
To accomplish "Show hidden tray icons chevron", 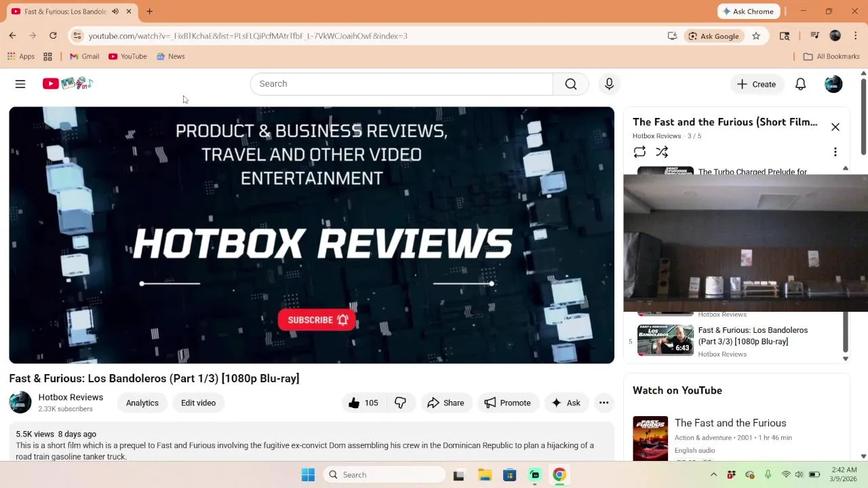I will tap(713, 475).
